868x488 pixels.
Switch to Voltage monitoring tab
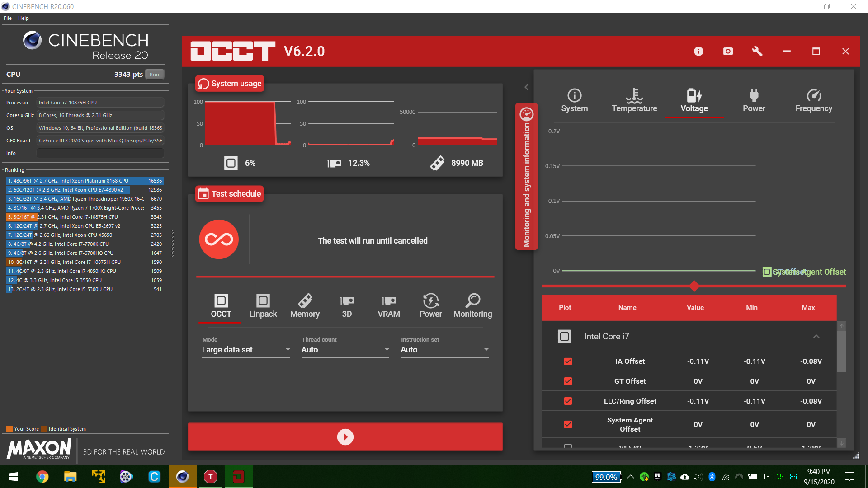click(x=694, y=101)
